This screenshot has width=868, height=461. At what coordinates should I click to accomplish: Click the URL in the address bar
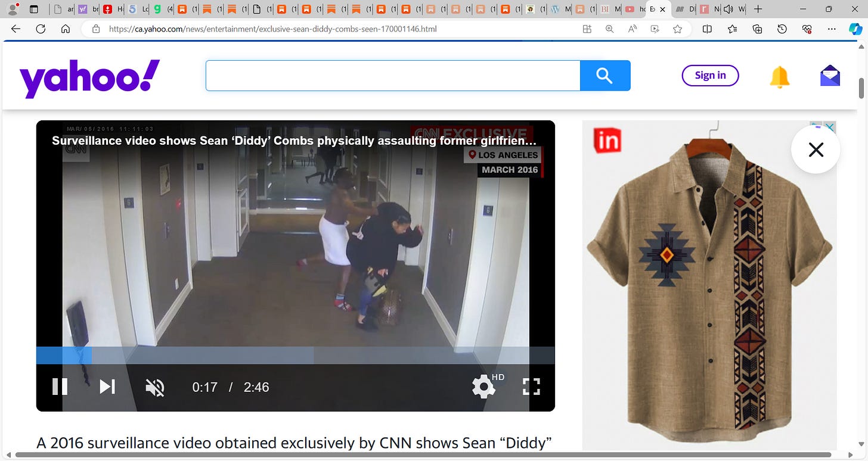[272, 29]
